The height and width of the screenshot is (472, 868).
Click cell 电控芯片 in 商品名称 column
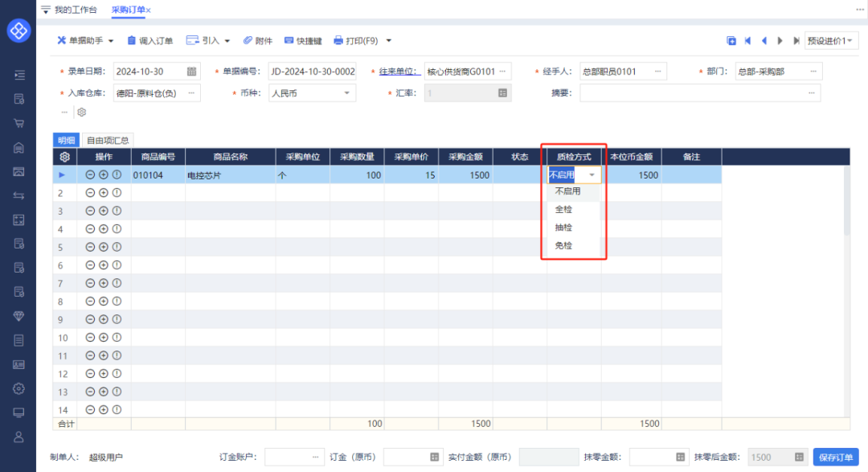coord(231,175)
